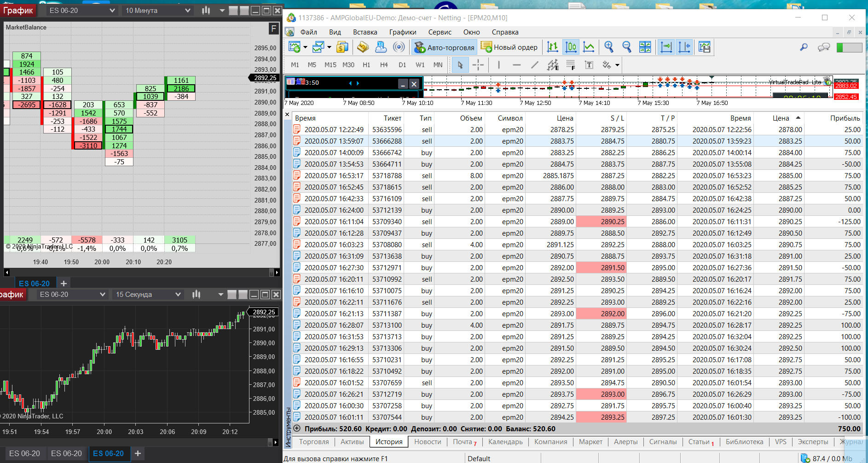Click the text label tool icon
868x463 pixels.
coord(589,65)
